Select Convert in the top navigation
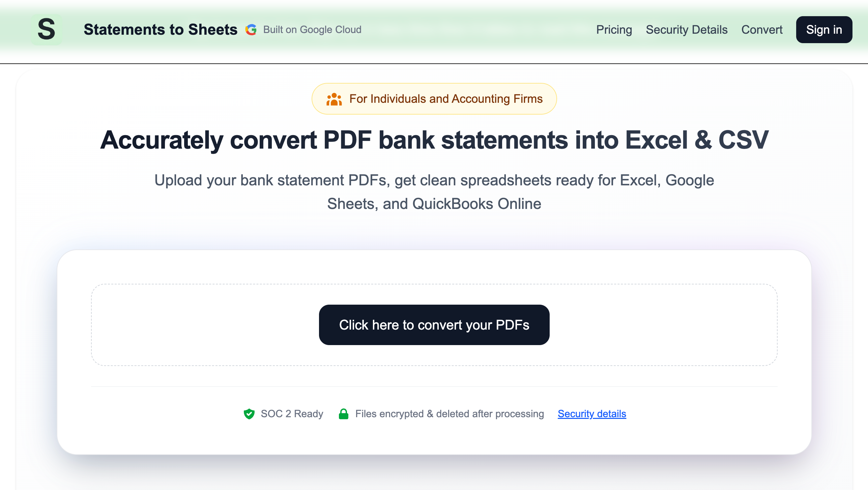Image resolution: width=868 pixels, height=490 pixels. [761, 30]
